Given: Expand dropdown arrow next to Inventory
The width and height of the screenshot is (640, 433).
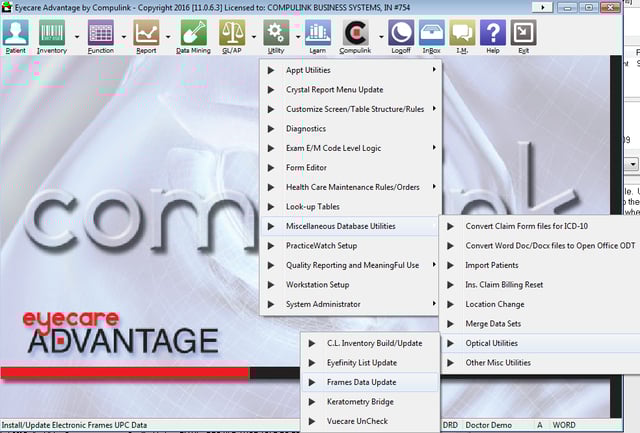Looking at the screenshot, I should (77, 37).
